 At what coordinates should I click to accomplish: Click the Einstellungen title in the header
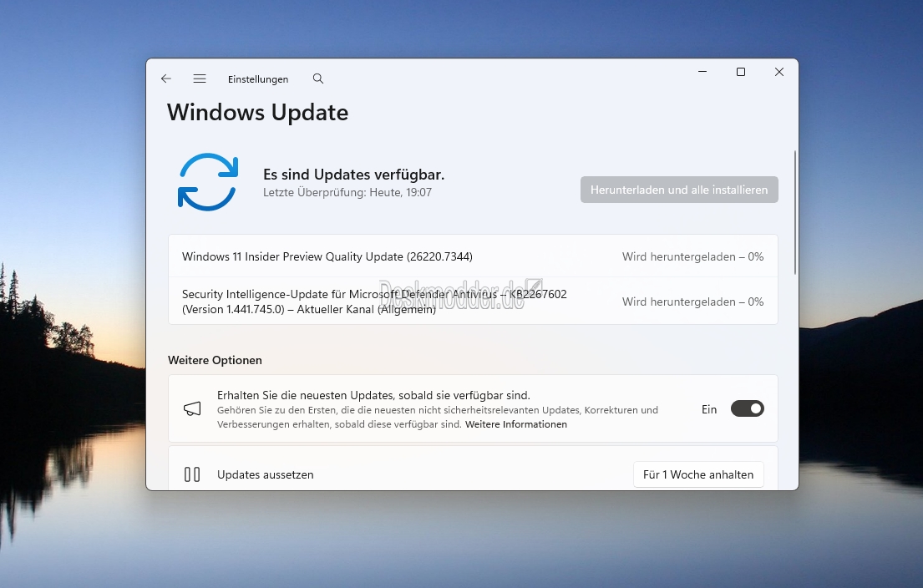click(258, 79)
